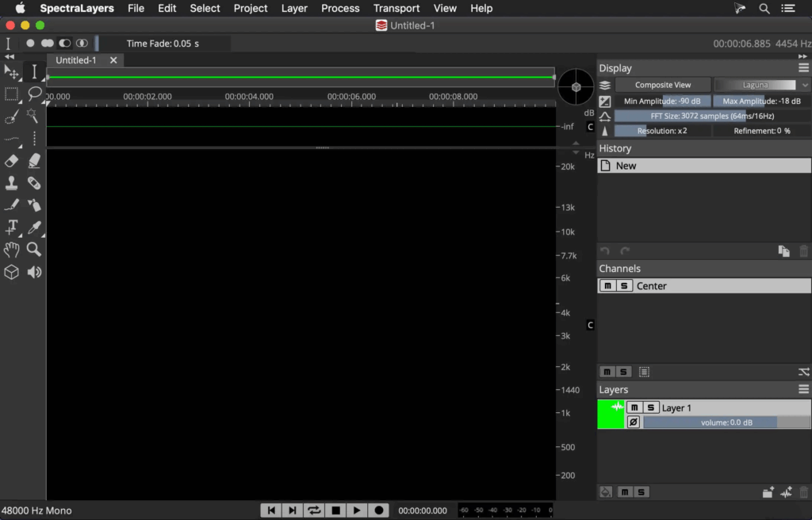Open the Process menu

[x=340, y=8]
